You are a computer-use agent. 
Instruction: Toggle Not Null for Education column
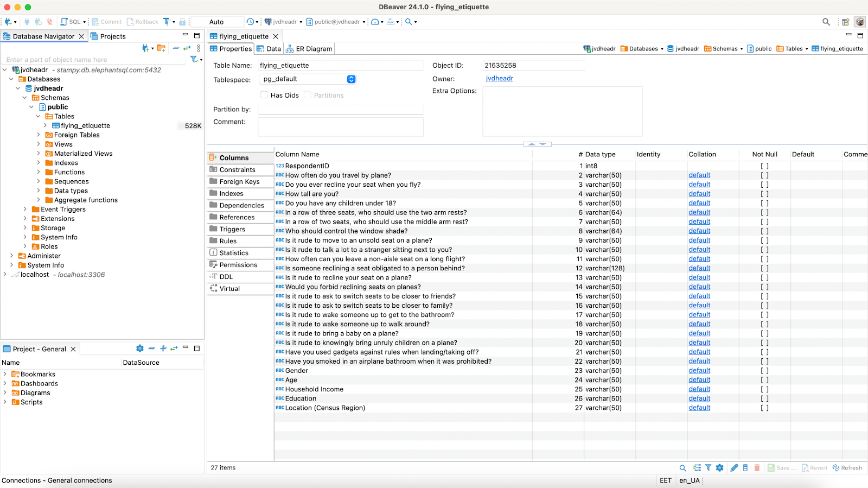pyautogui.click(x=764, y=398)
